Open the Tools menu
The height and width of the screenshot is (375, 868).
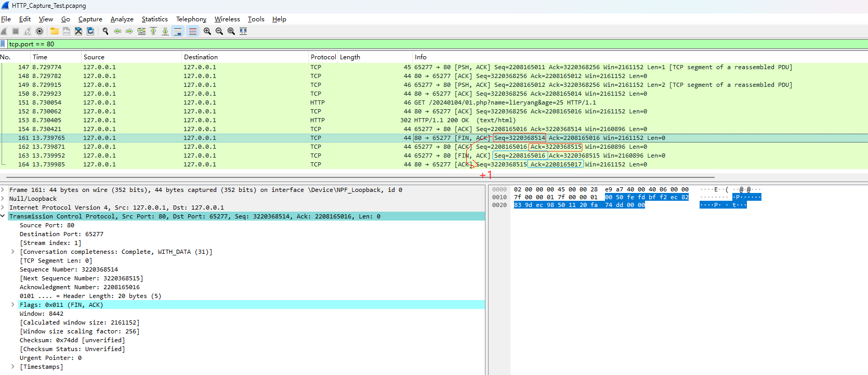pyautogui.click(x=256, y=19)
